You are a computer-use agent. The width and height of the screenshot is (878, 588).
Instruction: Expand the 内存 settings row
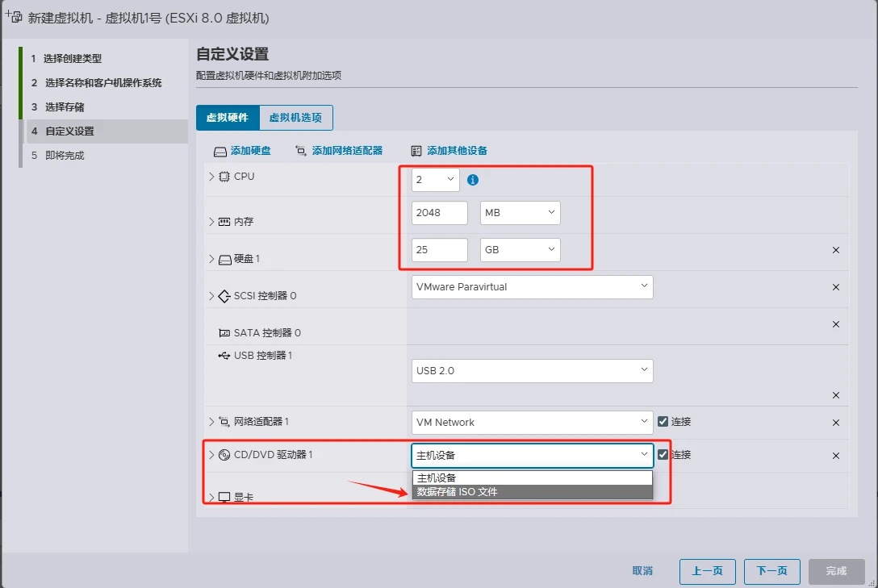(x=211, y=222)
